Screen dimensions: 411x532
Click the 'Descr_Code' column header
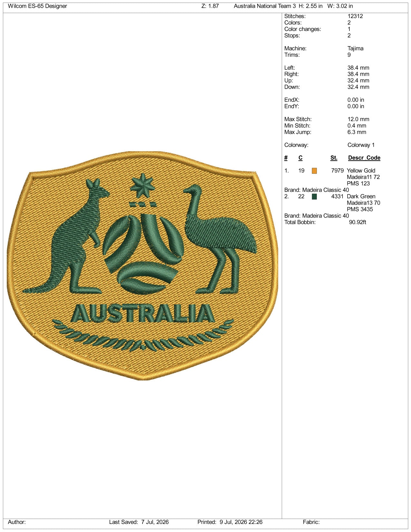[364, 158]
